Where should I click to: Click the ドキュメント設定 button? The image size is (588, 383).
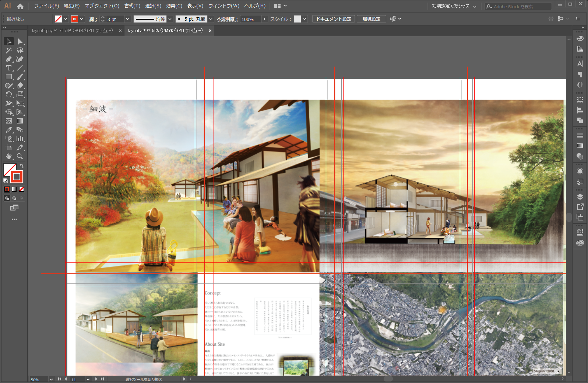[334, 19]
